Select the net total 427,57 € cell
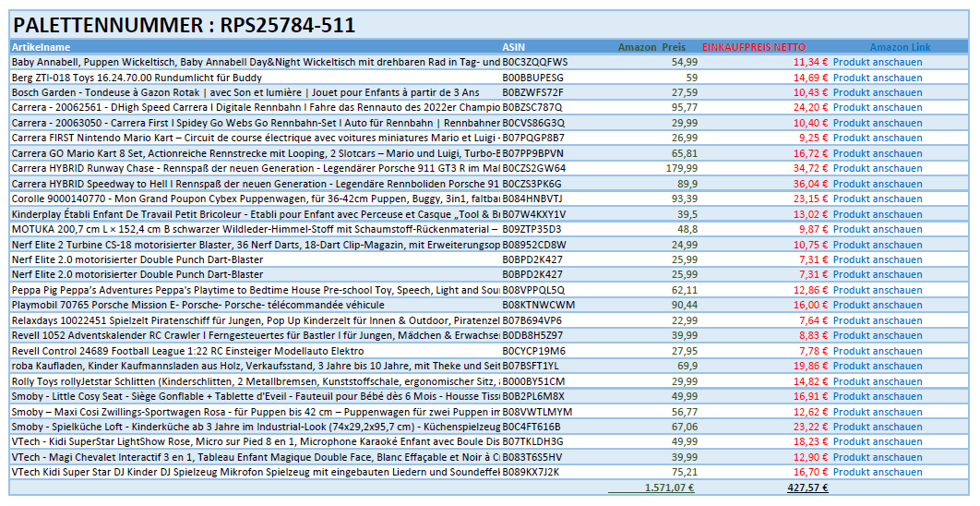The width and height of the screenshot is (980, 506). click(x=807, y=488)
